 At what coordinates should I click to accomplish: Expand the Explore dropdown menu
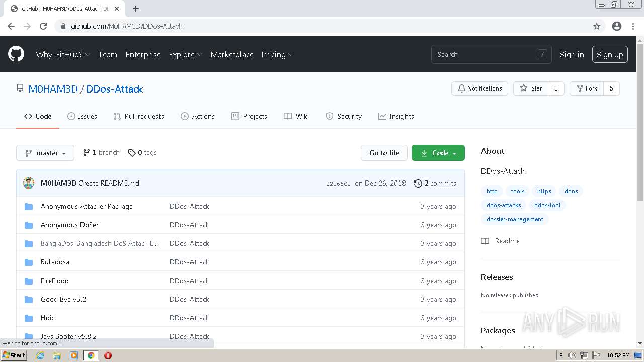[x=186, y=54]
